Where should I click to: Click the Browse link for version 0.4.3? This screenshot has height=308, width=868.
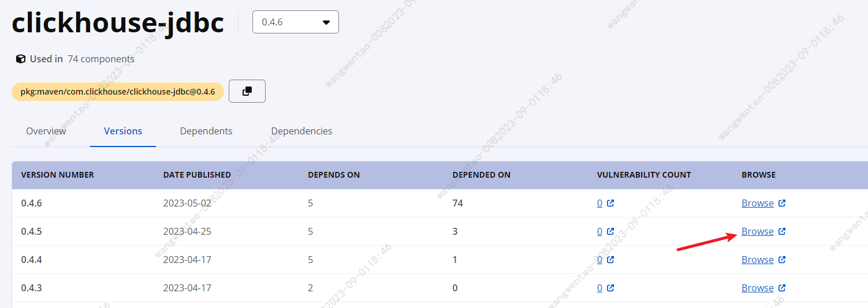pos(758,288)
